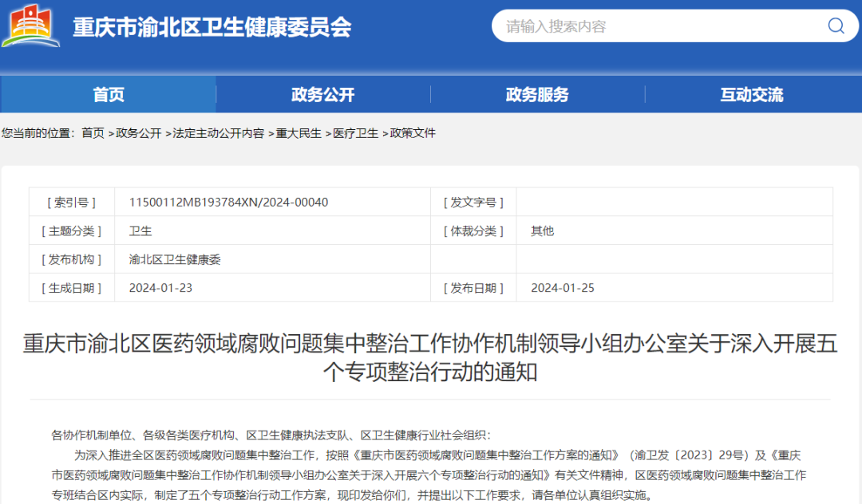Click the 生成日期 label cell

click(72, 288)
